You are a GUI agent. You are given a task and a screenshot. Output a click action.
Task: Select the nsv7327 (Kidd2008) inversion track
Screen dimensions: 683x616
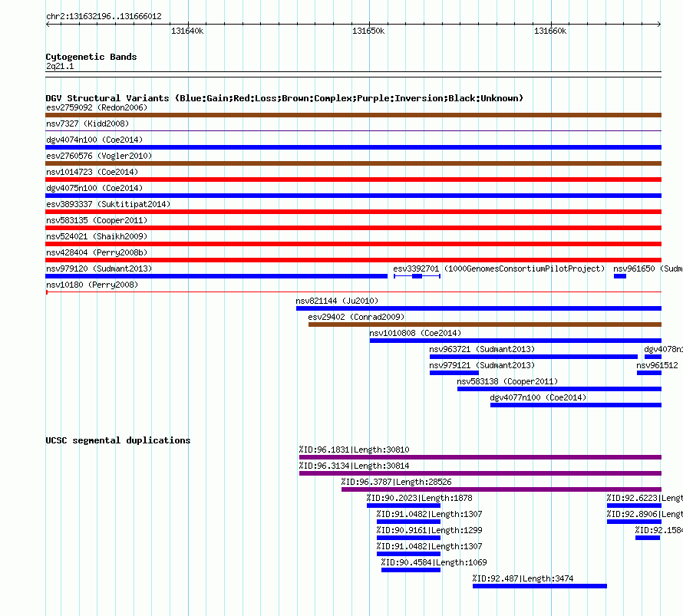(x=353, y=130)
